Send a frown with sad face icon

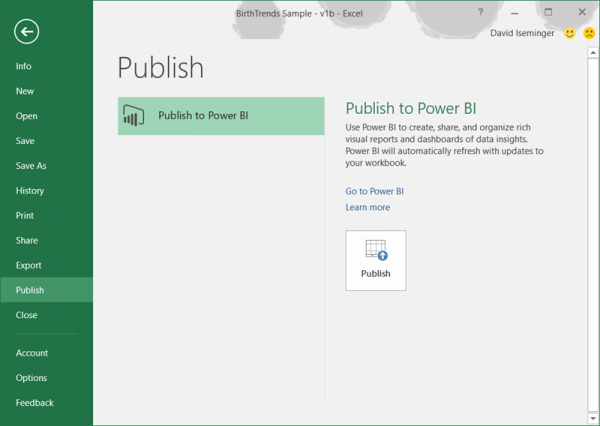[x=589, y=33]
